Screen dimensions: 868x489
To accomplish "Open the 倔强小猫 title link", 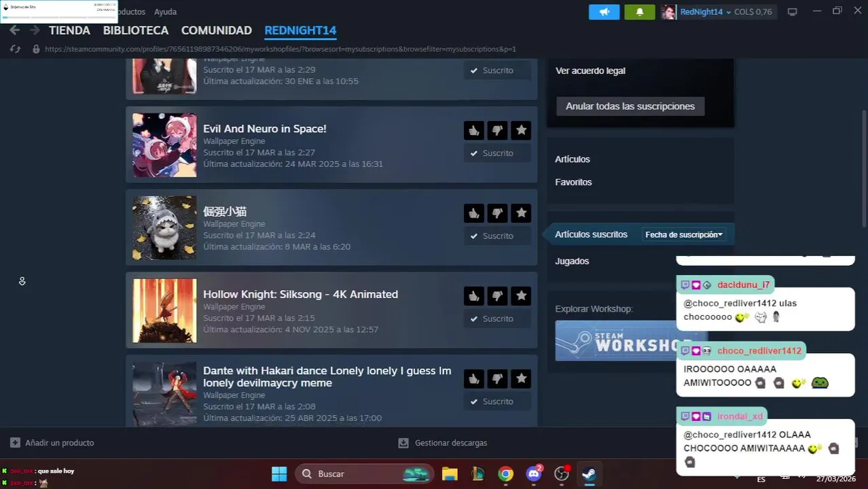I will 225,211.
